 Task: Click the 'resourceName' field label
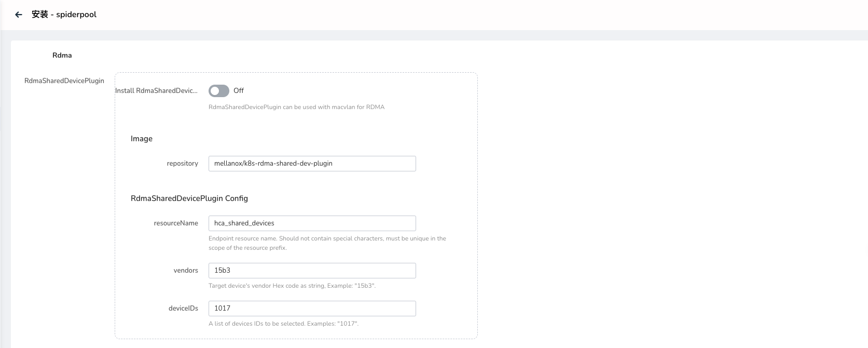[x=175, y=223]
